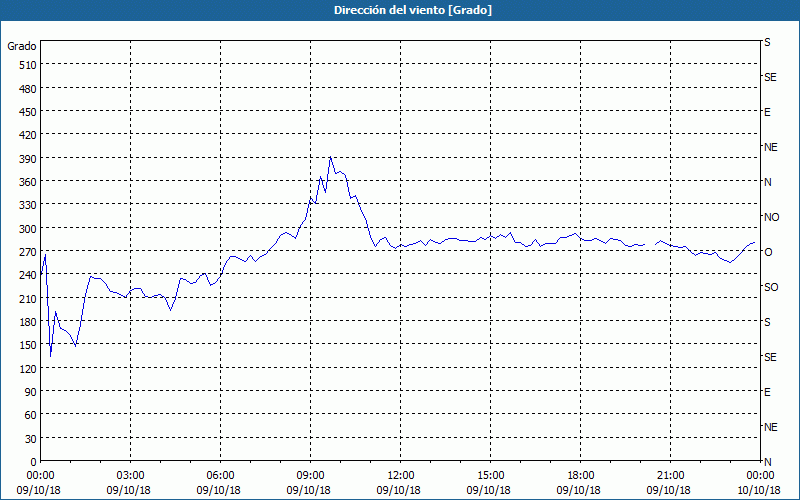Select the 150 degree axis label
This screenshot has height=500, width=800.
tap(28, 345)
